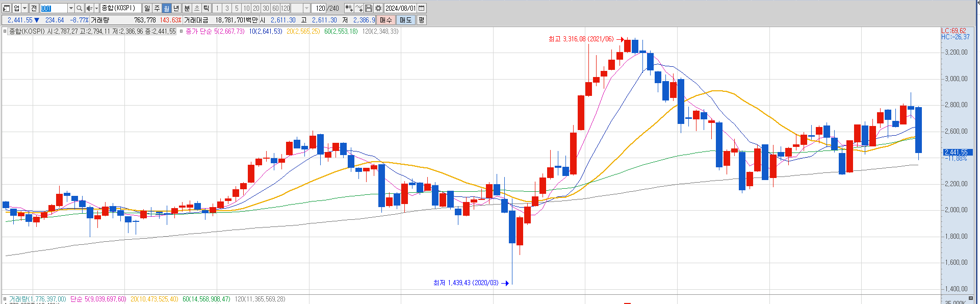The image size is (980, 304).
Task: Click the add-candle chart icon
Action: pos(349,8)
